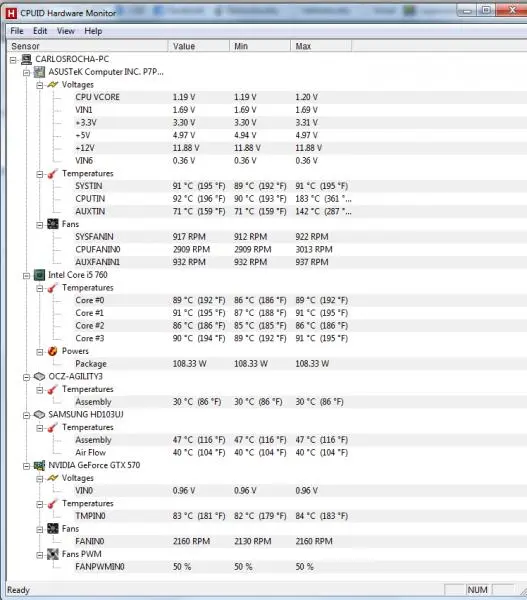Open the View menu
Viewport: 527px width, 600px height.
[x=66, y=31]
